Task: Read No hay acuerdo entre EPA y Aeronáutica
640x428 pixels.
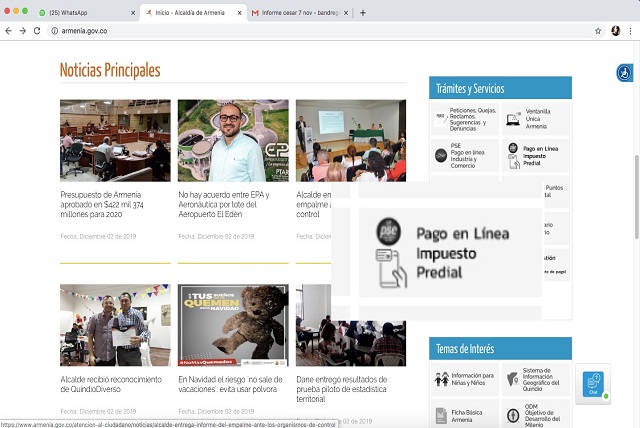Action: [x=224, y=204]
